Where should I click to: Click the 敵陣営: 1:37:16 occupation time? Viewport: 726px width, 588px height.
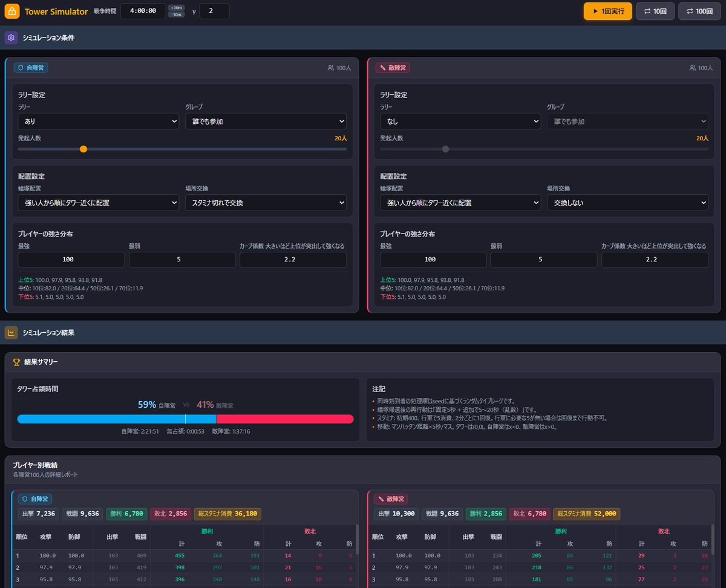coord(231,431)
